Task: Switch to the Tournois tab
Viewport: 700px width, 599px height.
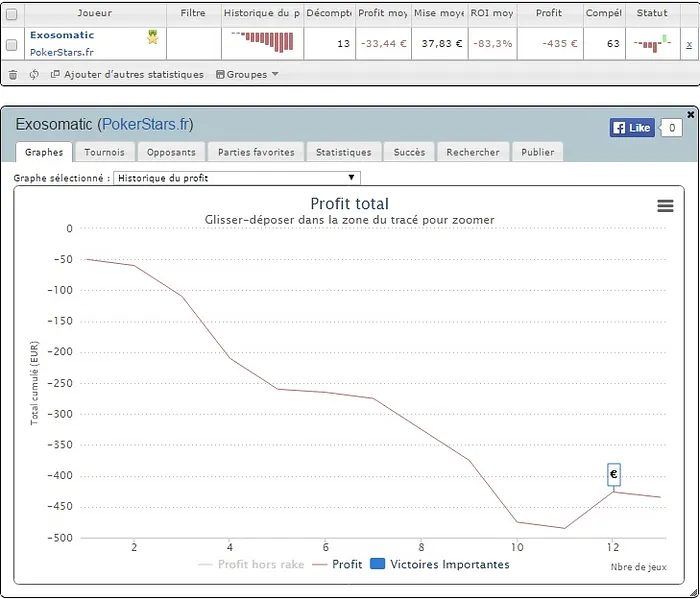Action: click(x=104, y=152)
